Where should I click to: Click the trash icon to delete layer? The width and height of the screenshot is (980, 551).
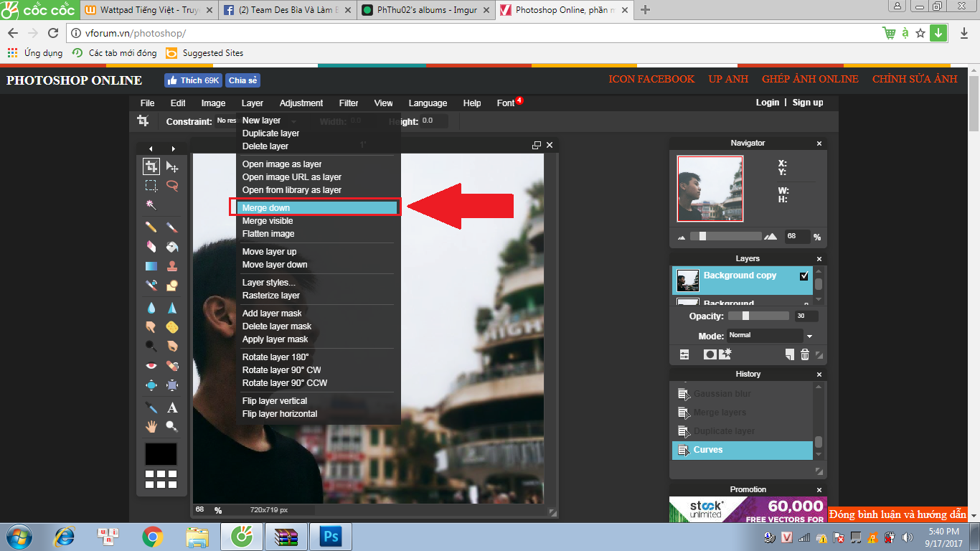(x=805, y=354)
